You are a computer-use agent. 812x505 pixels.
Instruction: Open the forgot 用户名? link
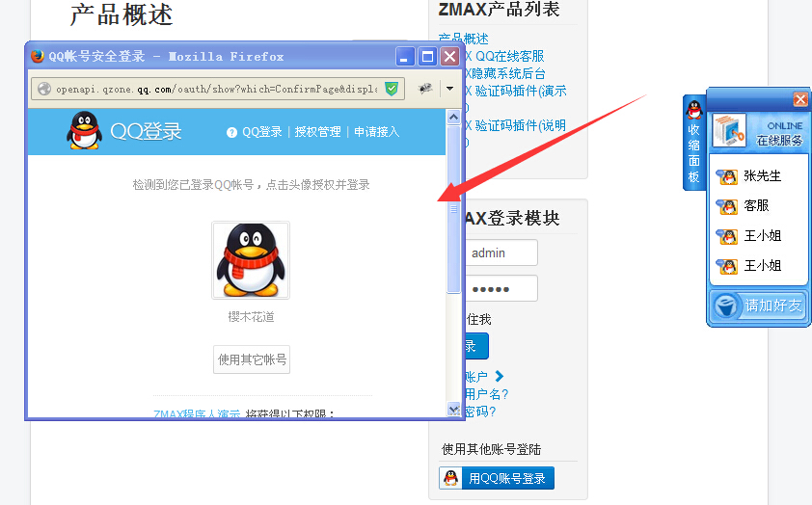(x=486, y=394)
